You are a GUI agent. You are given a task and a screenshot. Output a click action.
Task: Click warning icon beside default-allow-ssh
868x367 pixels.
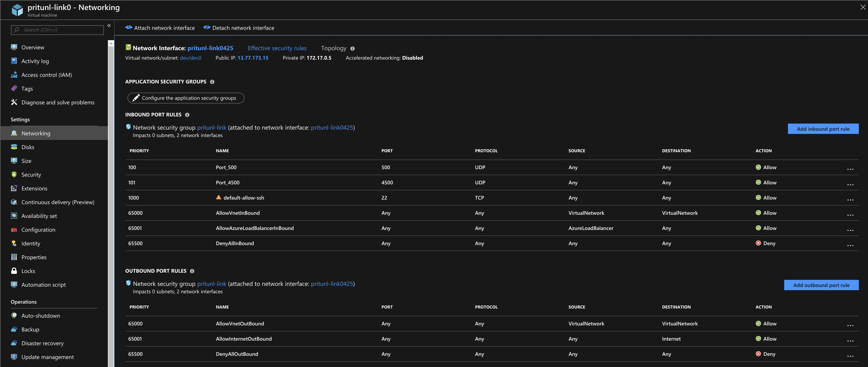219,197
